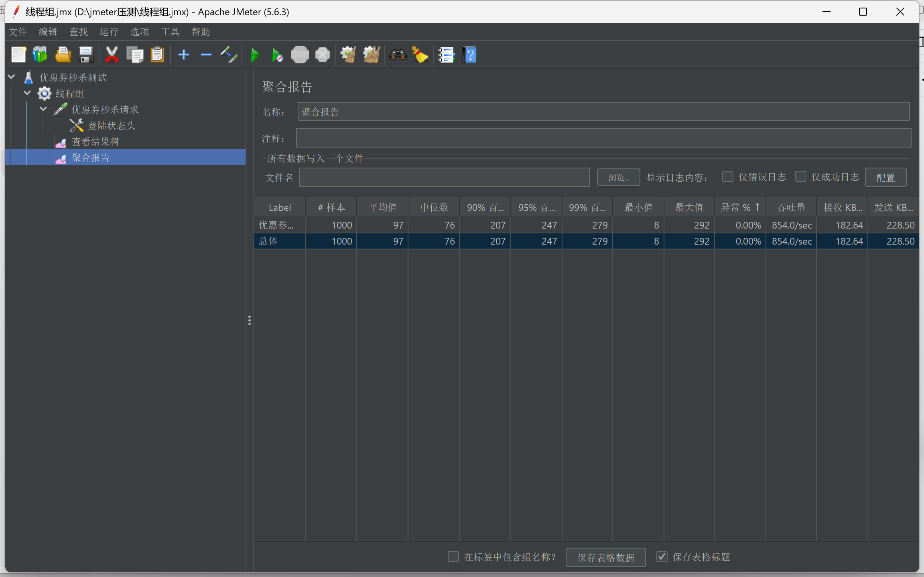Viewport: 924px width, 577px height.
Task: Click the Toggle element wand icon
Action: (x=229, y=55)
